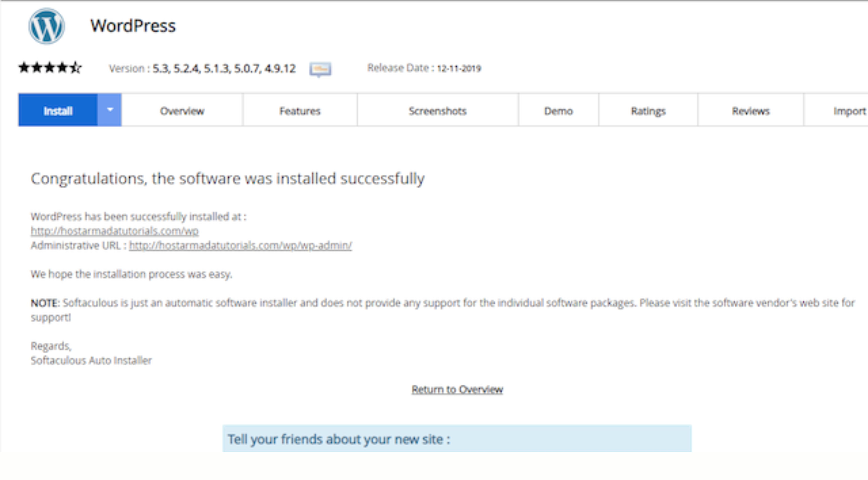Click the Return to Overview link
Viewport: 868px width, 480px height.
tap(457, 389)
